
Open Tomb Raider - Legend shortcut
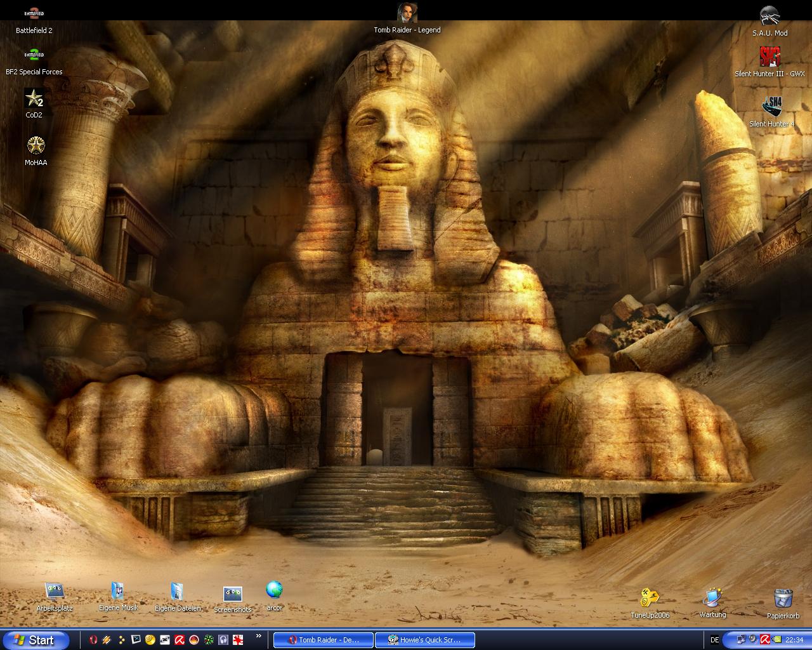coord(407,13)
